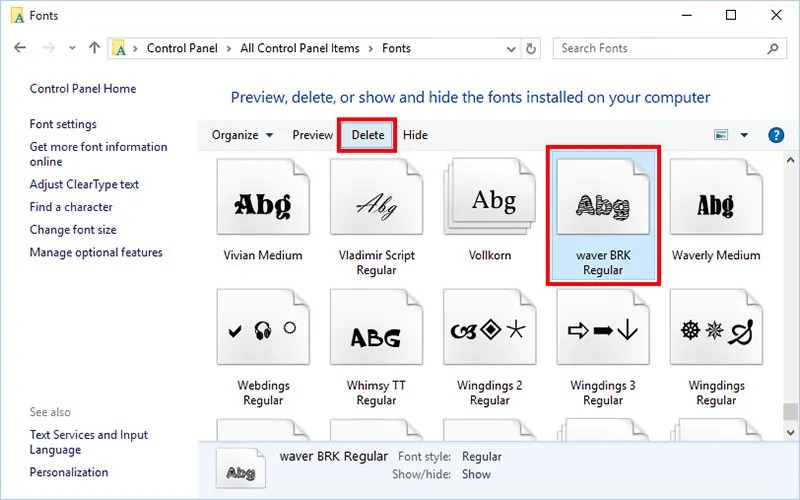
Task: Click the waver BRK preview in details pane
Action: [241, 468]
